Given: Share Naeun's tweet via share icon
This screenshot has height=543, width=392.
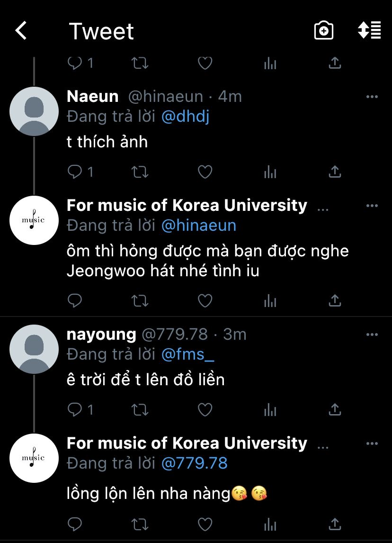Looking at the screenshot, I should [335, 172].
